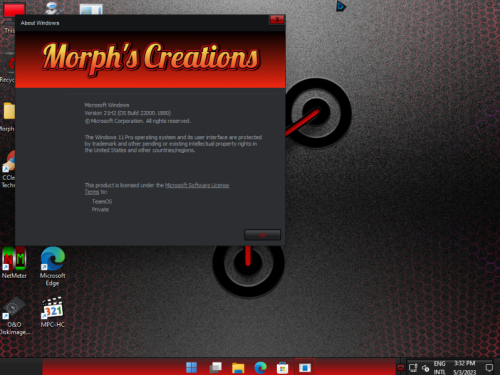Select the O&O DiskImage desktop shortcut
The height and width of the screenshot is (375, 500).
[x=14, y=315]
